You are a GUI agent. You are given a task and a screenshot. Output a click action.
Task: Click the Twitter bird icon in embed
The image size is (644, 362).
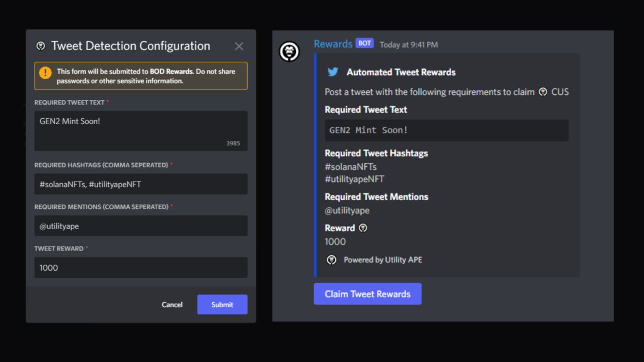pos(333,72)
